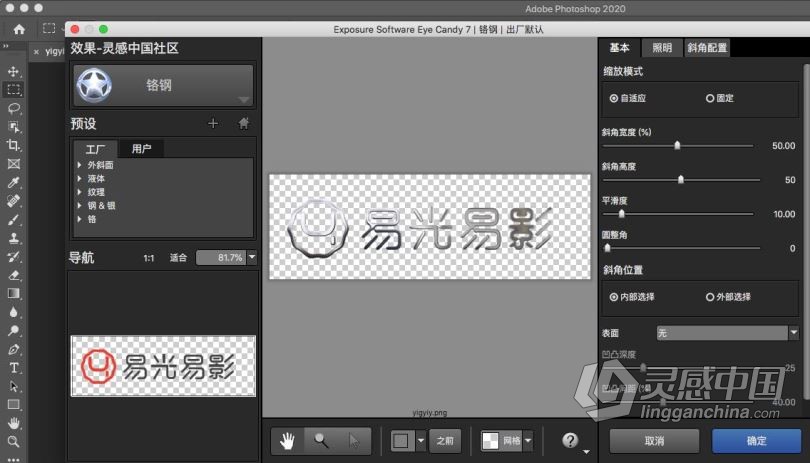The image size is (810, 463).
Task: Expand the 液体 preset folder
Action: (x=80, y=178)
